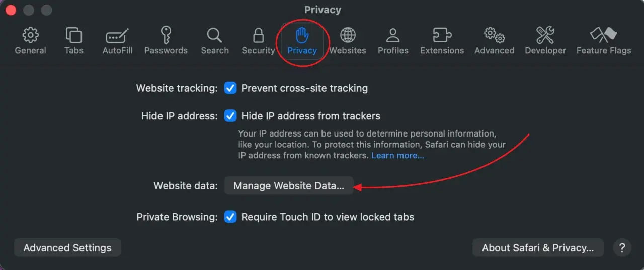This screenshot has width=644, height=270.
Task: Uncheck Hide IP address from trackers
Action: [230, 116]
